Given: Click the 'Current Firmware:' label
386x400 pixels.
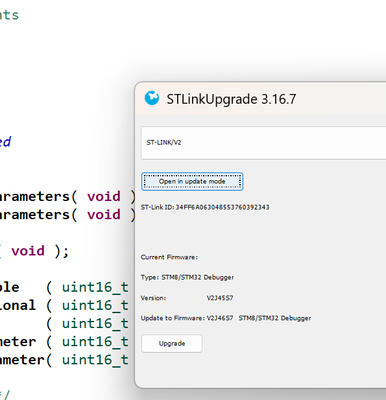Looking at the screenshot, I should click(x=169, y=257).
